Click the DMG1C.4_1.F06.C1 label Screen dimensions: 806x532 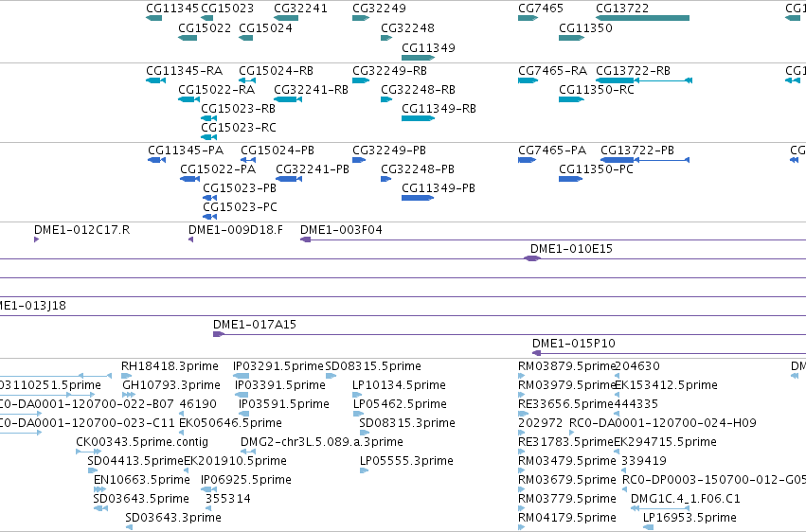[685, 499]
